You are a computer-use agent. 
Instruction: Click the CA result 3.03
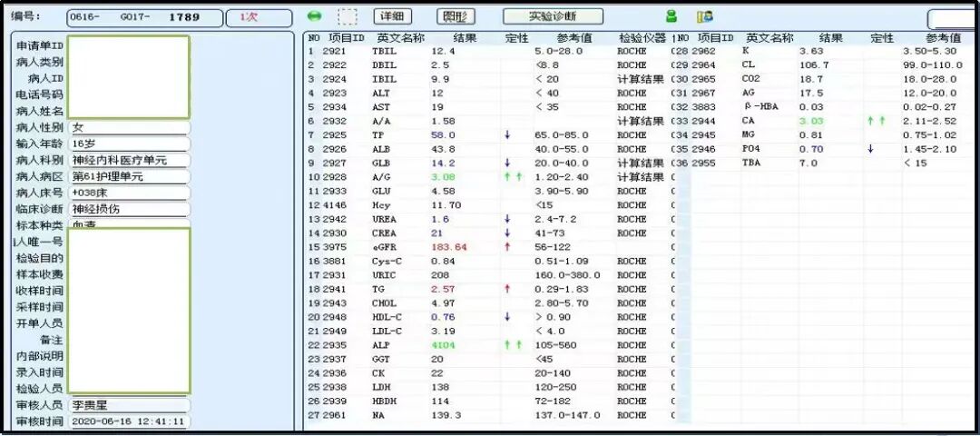pyautogui.click(x=812, y=122)
